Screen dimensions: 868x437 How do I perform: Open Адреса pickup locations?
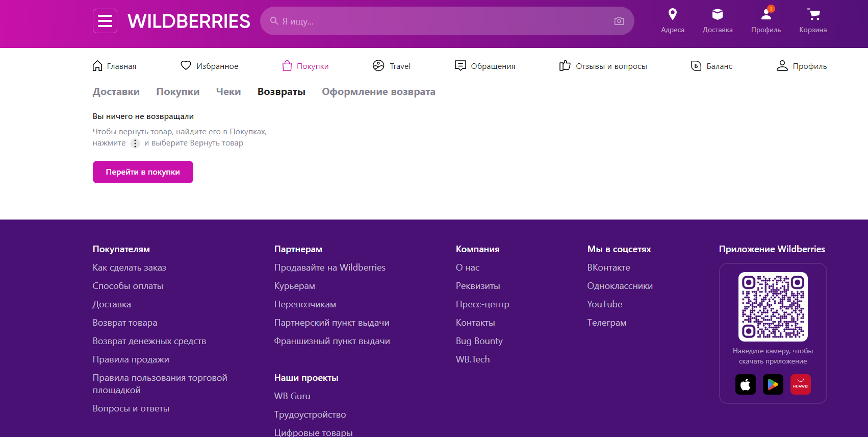pyautogui.click(x=673, y=21)
